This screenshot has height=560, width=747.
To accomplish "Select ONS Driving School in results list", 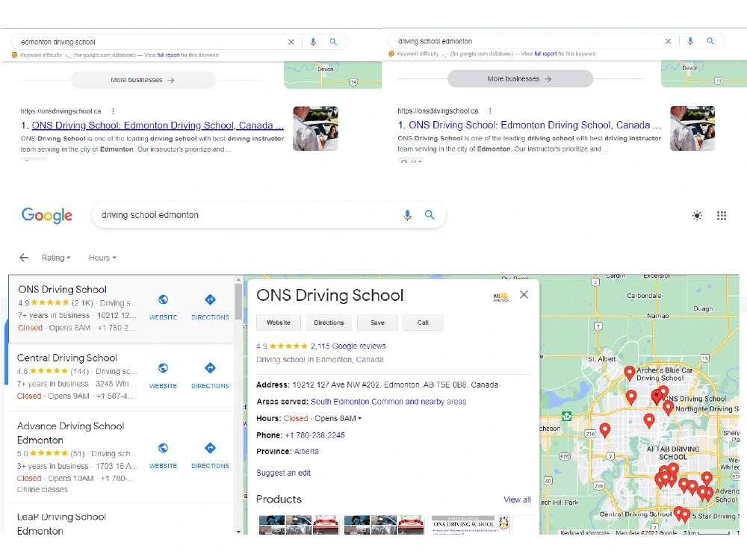I will pyautogui.click(x=122, y=308).
